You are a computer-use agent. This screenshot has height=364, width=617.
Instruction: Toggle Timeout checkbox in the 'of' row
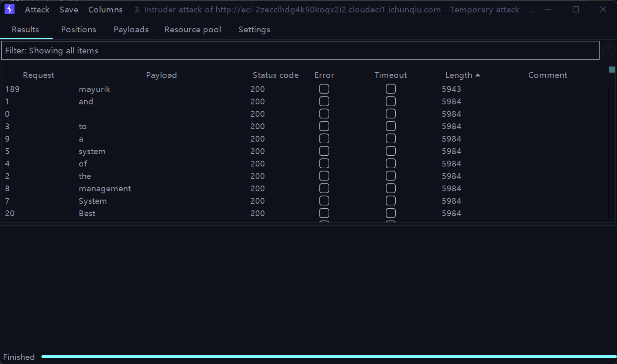click(x=390, y=164)
